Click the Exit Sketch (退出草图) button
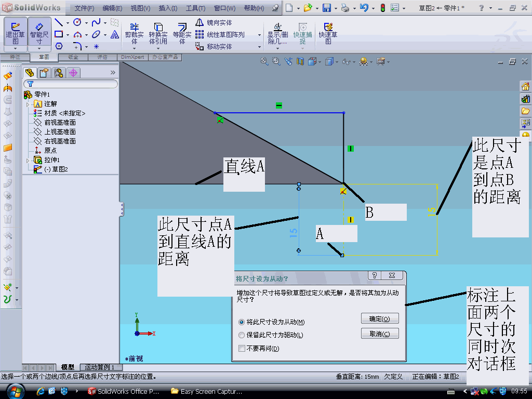The height and width of the screenshot is (399, 532). click(x=15, y=33)
